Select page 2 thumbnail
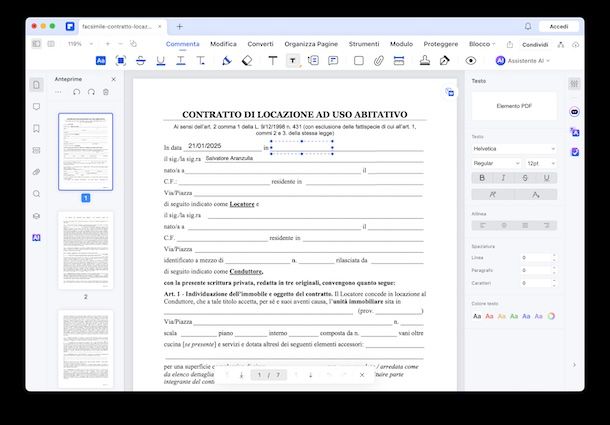Image resolution: width=610 pixels, height=425 pixels. click(x=86, y=250)
